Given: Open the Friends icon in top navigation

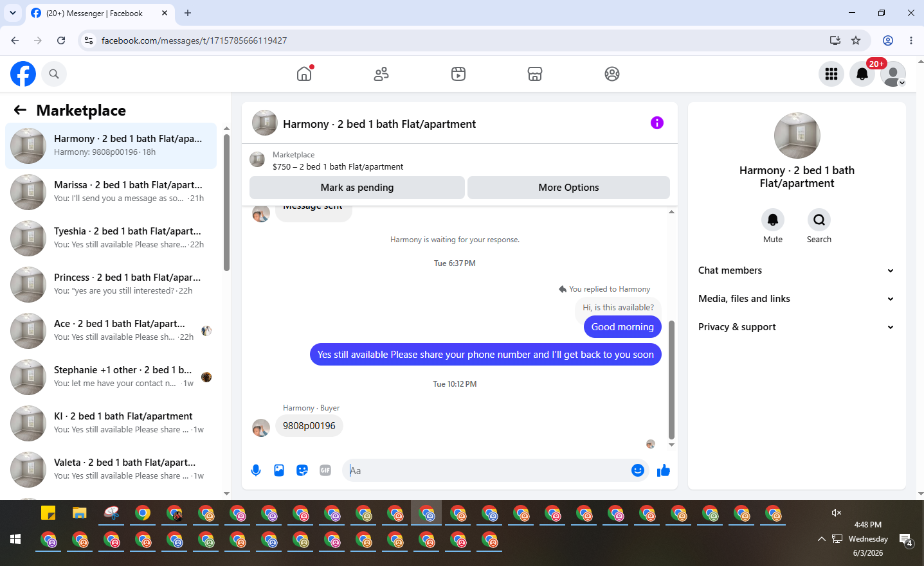Looking at the screenshot, I should (x=381, y=74).
